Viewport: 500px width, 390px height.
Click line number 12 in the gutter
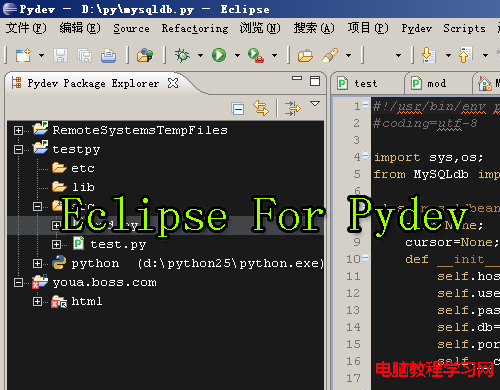[353, 293]
